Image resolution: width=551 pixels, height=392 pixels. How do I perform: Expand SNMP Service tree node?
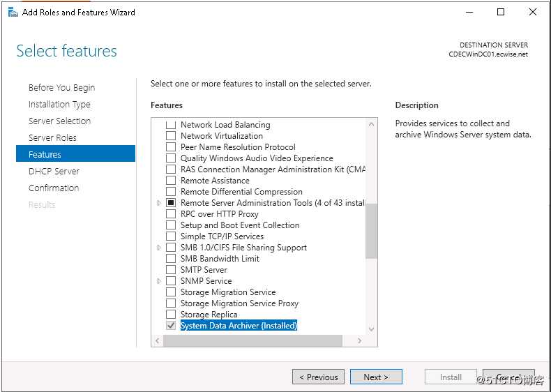pos(159,281)
